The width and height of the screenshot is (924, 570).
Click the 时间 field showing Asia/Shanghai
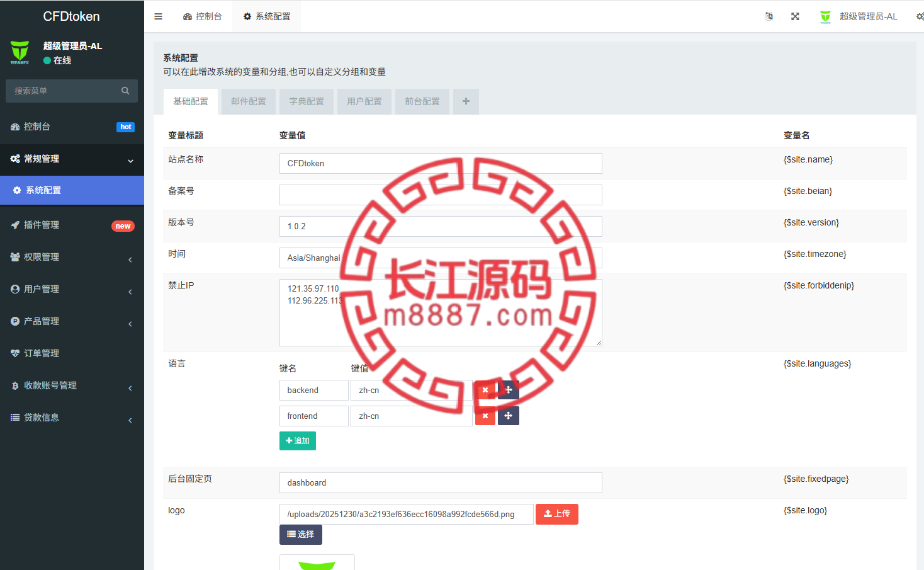(441, 258)
